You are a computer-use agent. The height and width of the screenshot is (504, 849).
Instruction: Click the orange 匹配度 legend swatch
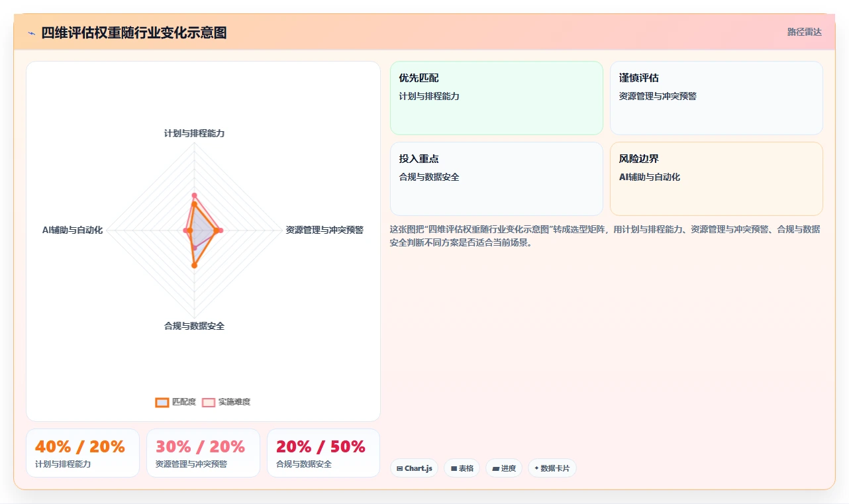coord(162,402)
